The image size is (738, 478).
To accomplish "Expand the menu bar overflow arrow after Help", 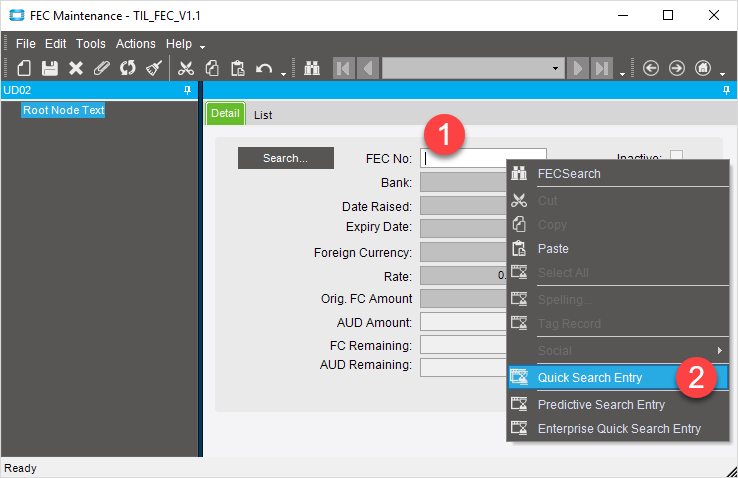I will [x=202, y=47].
